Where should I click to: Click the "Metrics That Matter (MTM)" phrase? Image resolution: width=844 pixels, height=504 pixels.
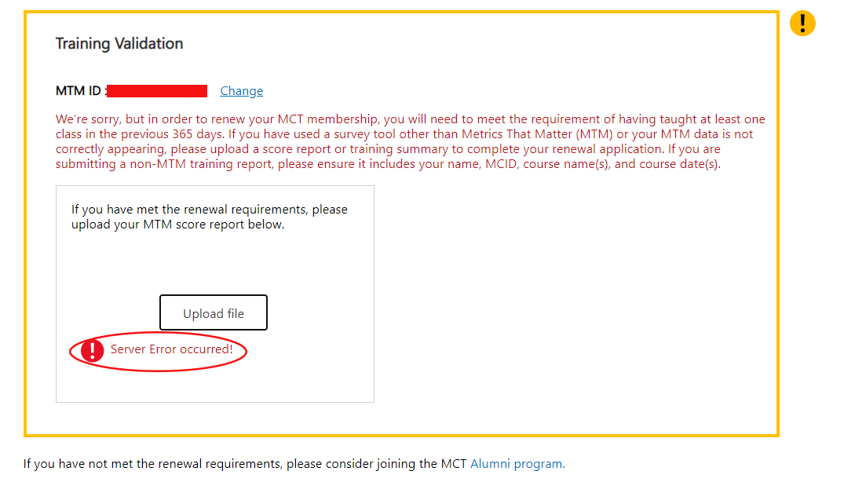click(x=537, y=134)
